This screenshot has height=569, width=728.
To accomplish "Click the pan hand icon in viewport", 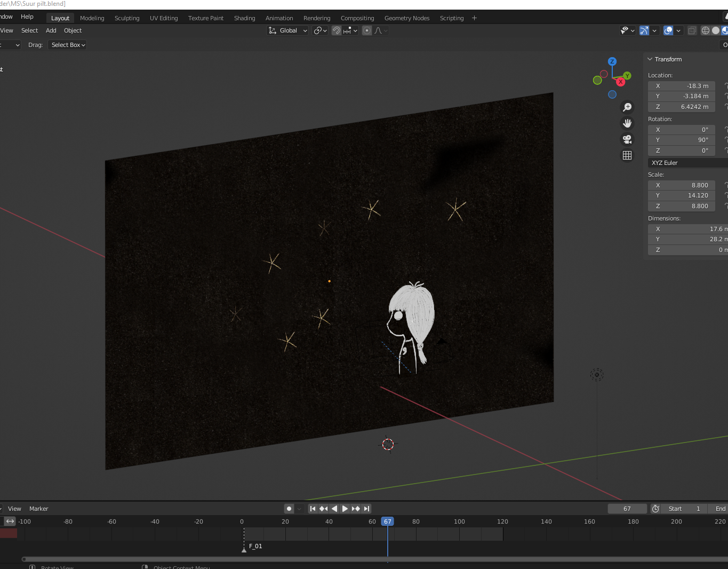I will (x=627, y=123).
